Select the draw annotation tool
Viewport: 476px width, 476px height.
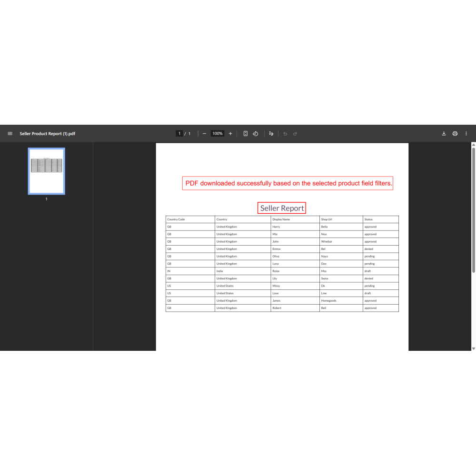(271, 134)
